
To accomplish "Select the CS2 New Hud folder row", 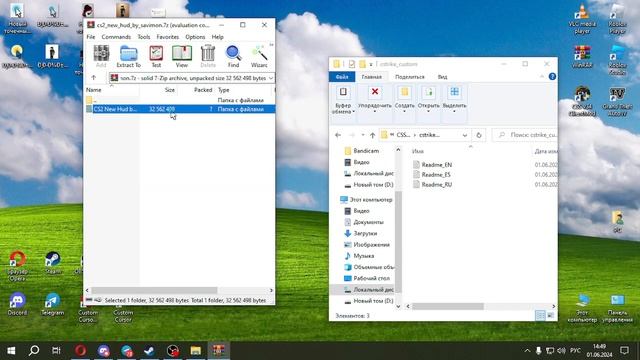I will pyautogui.click(x=180, y=109).
